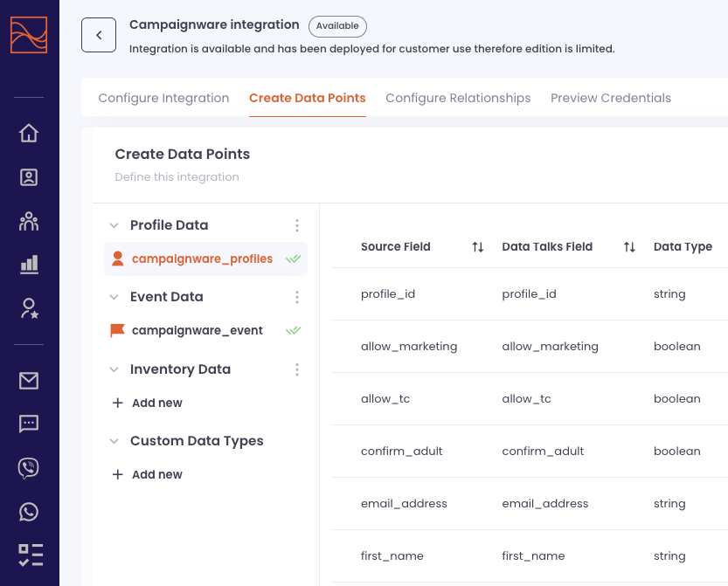Open the Home icon in sidebar
728x586 pixels.
[29, 134]
